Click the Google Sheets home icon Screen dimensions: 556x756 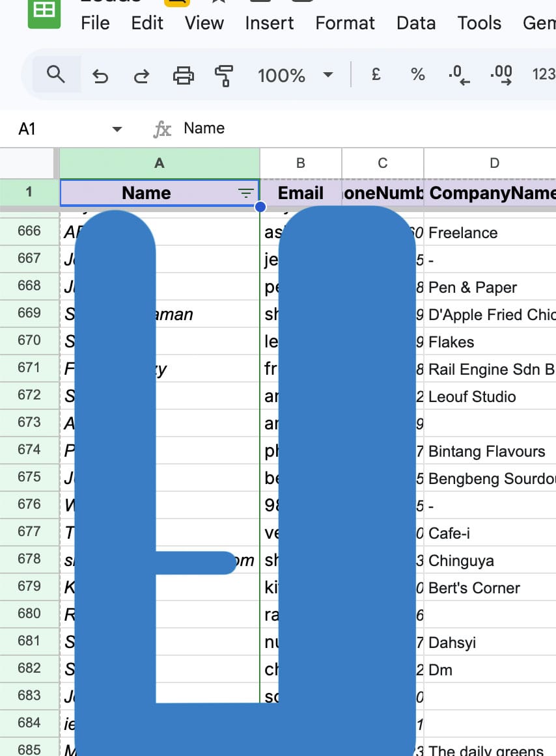click(x=44, y=12)
